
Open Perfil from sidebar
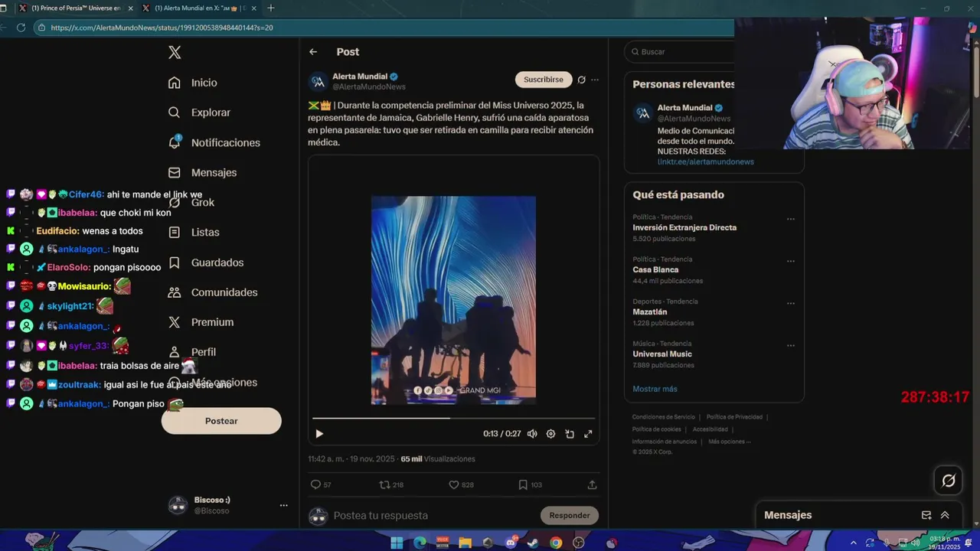tap(192, 352)
